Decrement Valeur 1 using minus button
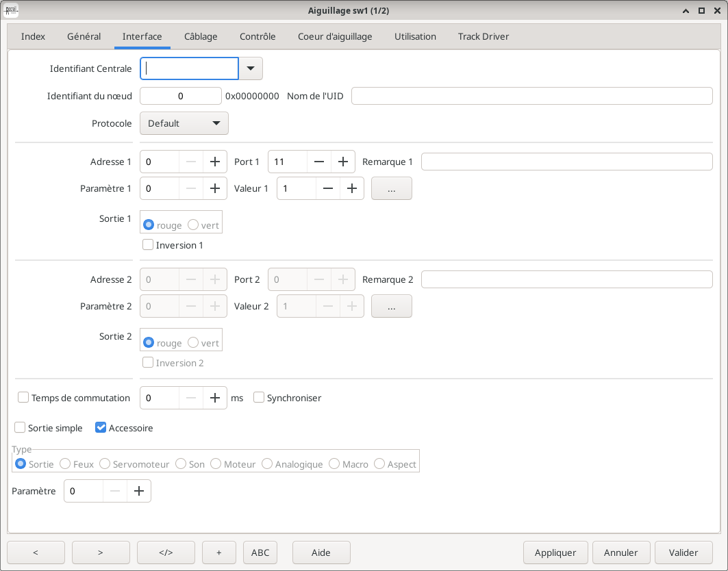The width and height of the screenshot is (728, 571). [x=328, y=188]
